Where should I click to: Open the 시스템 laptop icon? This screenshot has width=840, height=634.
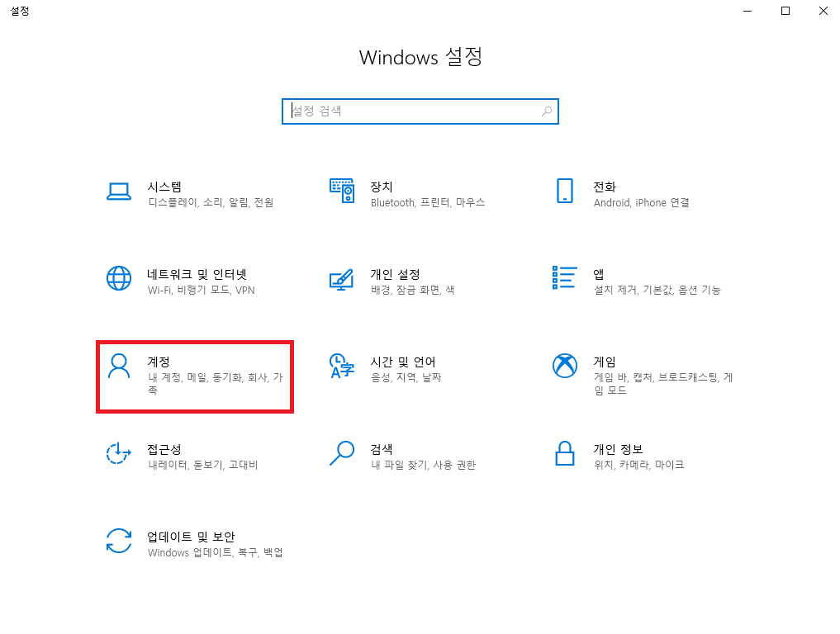click(x=118, y=192)
